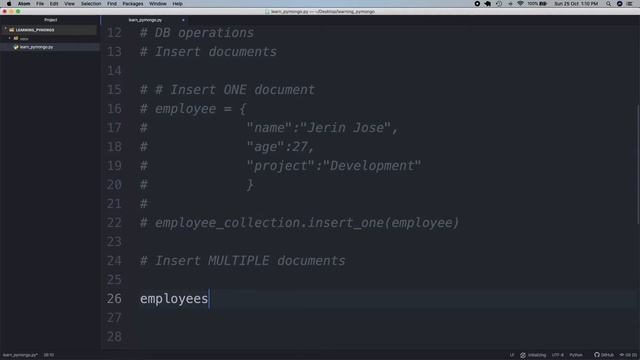Open the File menu

[x=40, y=4]
